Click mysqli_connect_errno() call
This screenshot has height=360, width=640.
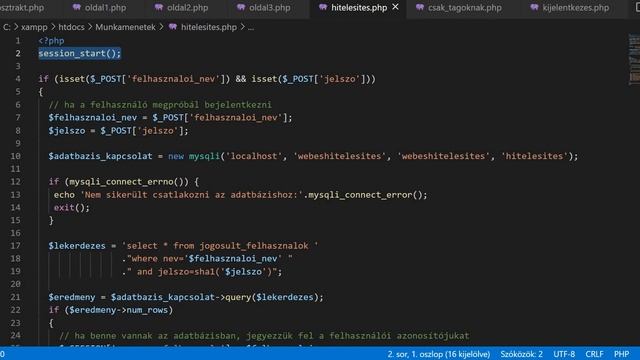pyautogui.click(x=128, y=182)
